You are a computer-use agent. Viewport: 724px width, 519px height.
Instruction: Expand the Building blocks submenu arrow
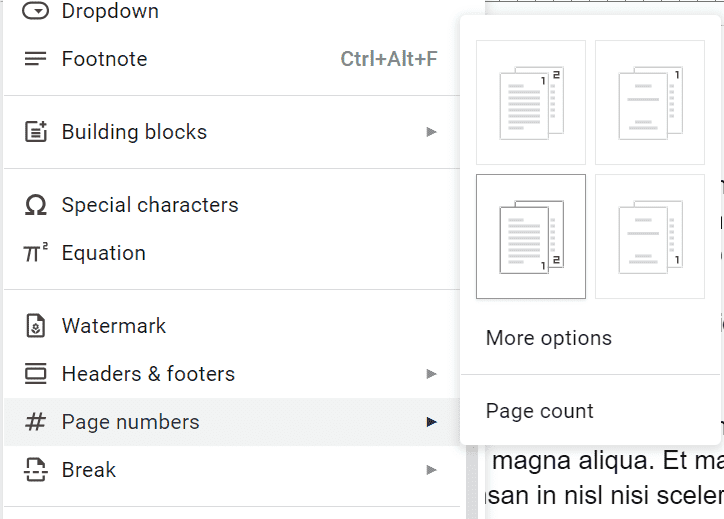(431, 132)
